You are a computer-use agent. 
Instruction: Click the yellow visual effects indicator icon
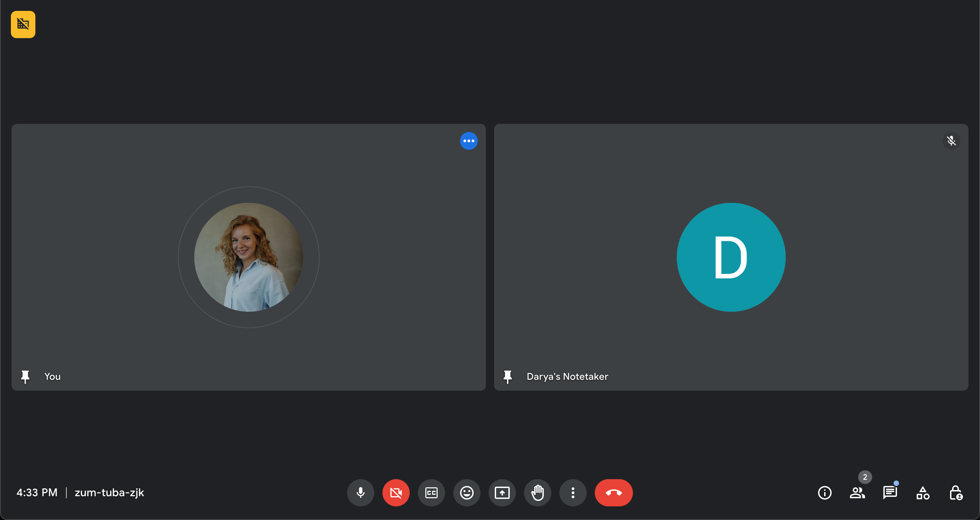click(23, 25)
